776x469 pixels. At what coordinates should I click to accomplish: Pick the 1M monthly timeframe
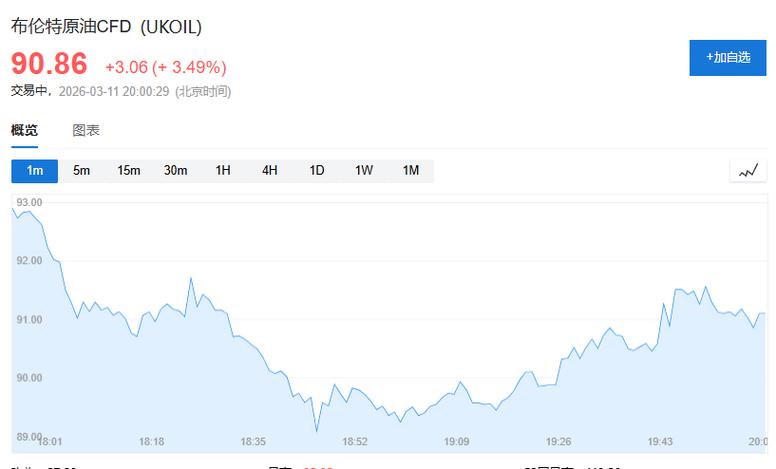410,171
